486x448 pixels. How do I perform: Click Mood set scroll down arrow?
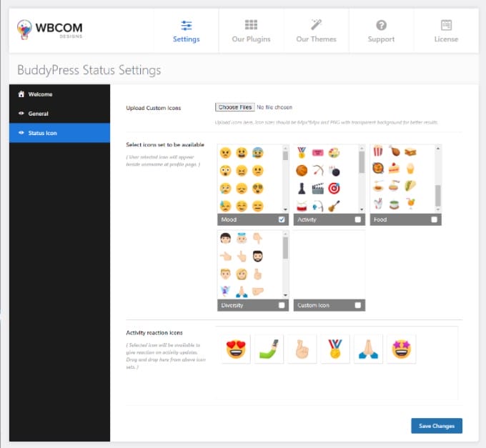click(285, 210)
